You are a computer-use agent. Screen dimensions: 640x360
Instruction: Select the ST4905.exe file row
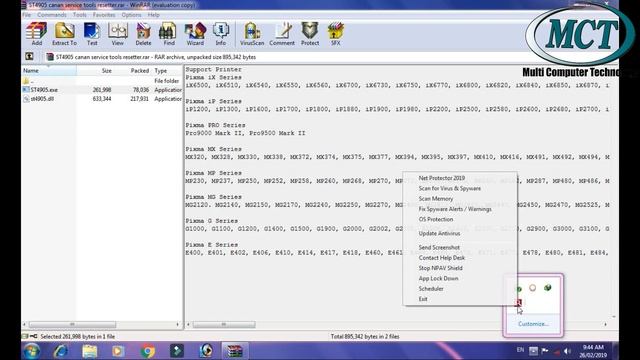(102, 90)
